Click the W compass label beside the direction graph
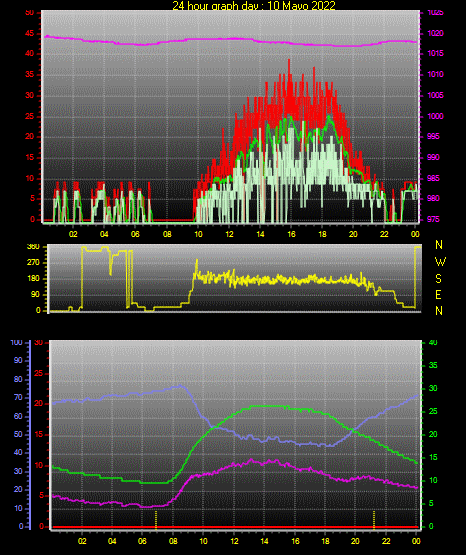The image size is (466, 555). tap(440, 262)
